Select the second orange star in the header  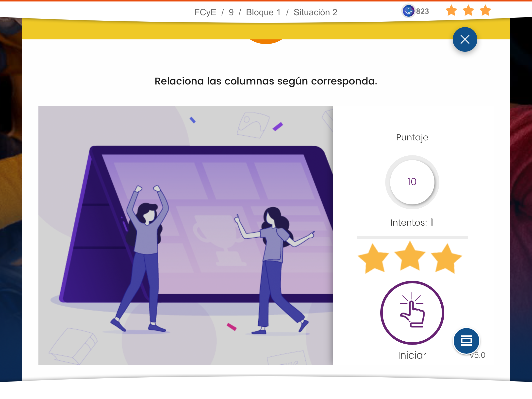(468, 10)
